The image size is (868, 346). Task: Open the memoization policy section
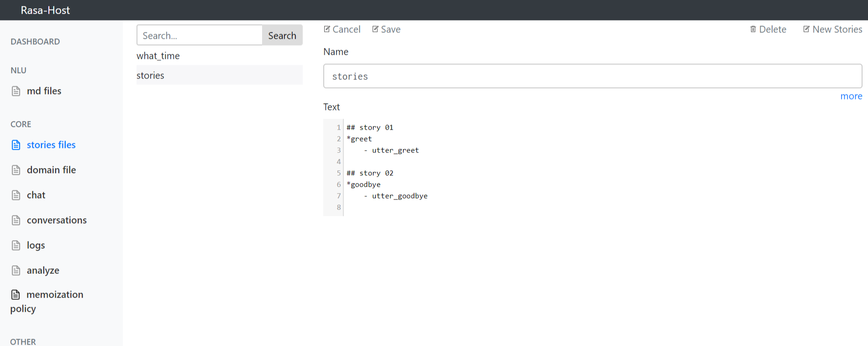(47, 301)
